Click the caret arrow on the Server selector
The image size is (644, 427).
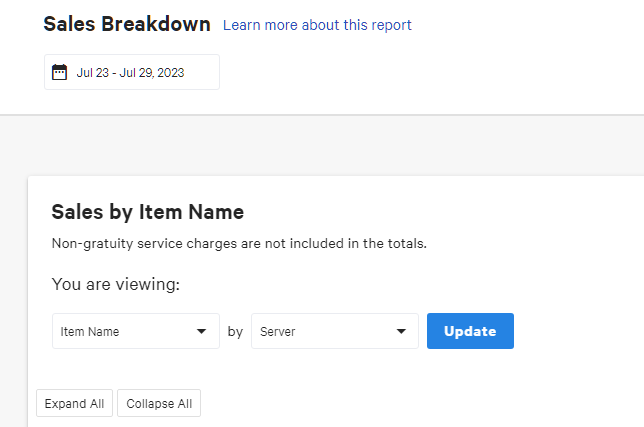tap(400, 331)
